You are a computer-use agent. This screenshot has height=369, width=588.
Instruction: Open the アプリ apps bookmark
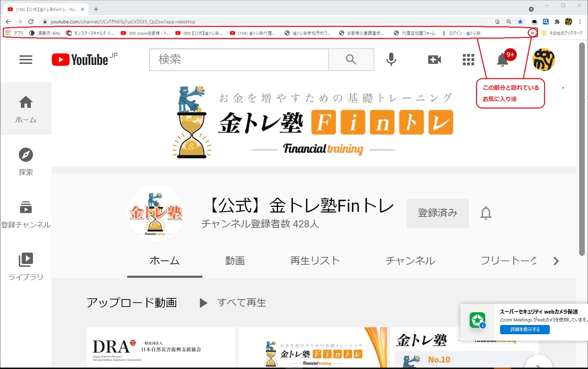click(x=15, y=33)
